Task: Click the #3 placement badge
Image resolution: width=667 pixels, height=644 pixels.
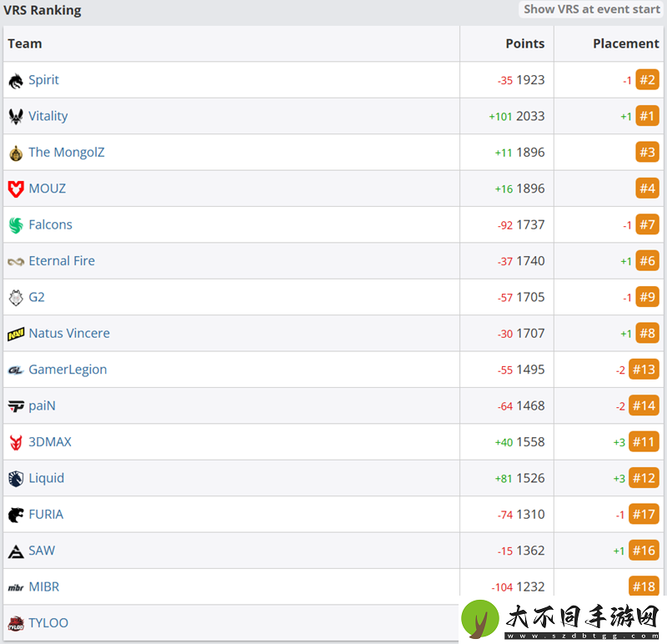Action: tap(648, 152)
